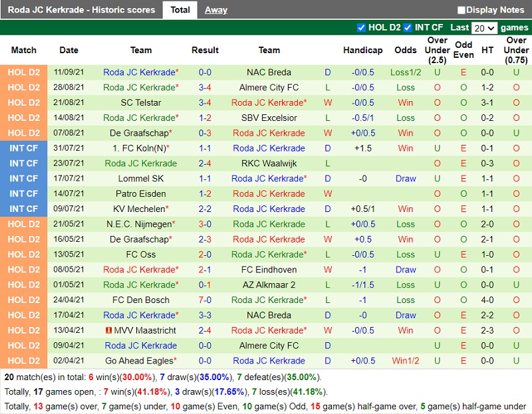The width and height of the screenshot is (532, 414).
Task: Click Roda JC Kerkrade link in 09/04/21 row
Action: coord(141,346)
